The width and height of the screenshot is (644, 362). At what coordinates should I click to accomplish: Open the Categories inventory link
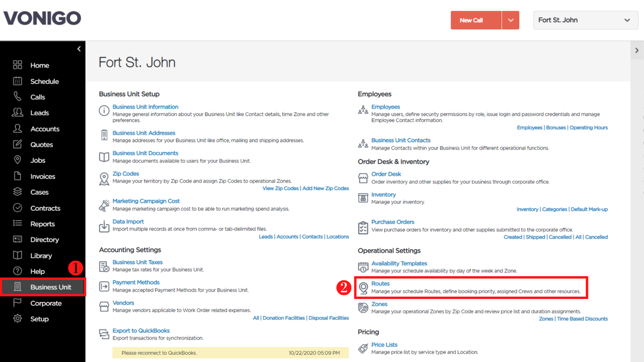point(555,209)
